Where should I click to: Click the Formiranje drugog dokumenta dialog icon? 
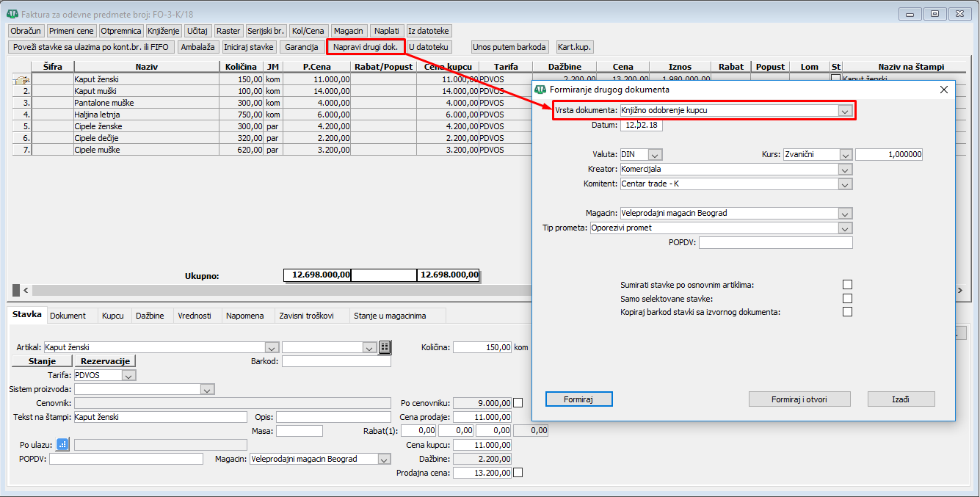click(540, 89)
